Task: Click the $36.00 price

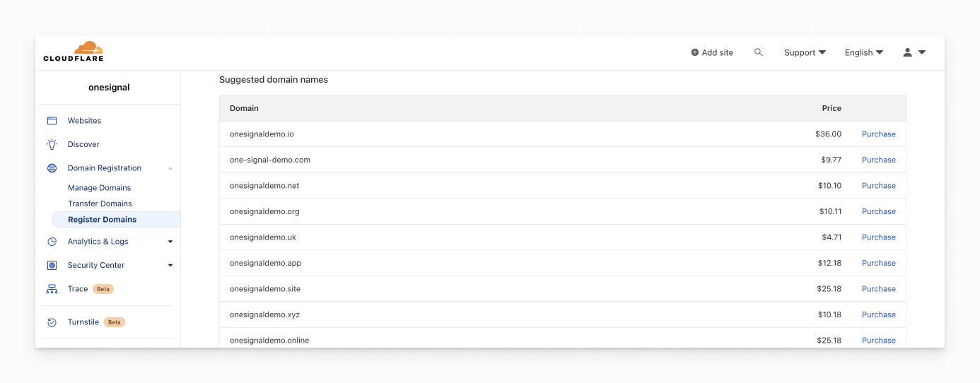Action: coord(828,134)
